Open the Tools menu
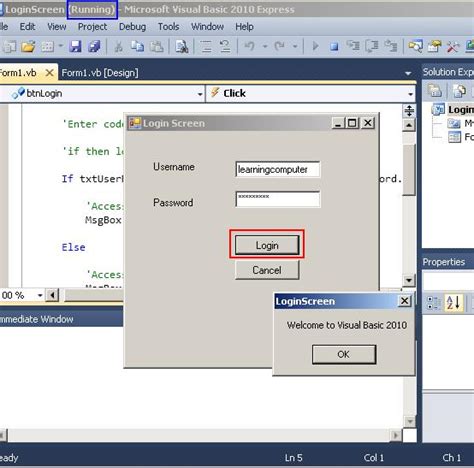Image resolution: width=474 pixels, height=468 pixels. coord(168,27)
